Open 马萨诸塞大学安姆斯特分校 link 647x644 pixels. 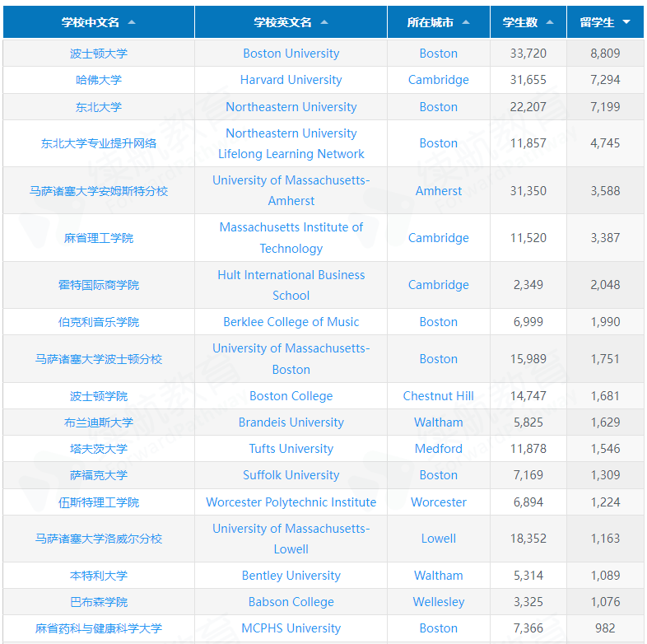(x=99, y=191)
